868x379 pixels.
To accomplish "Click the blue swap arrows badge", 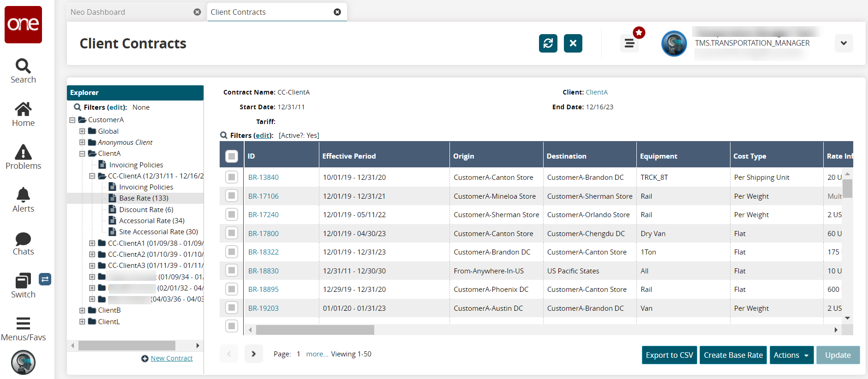I will click(45, 279).
